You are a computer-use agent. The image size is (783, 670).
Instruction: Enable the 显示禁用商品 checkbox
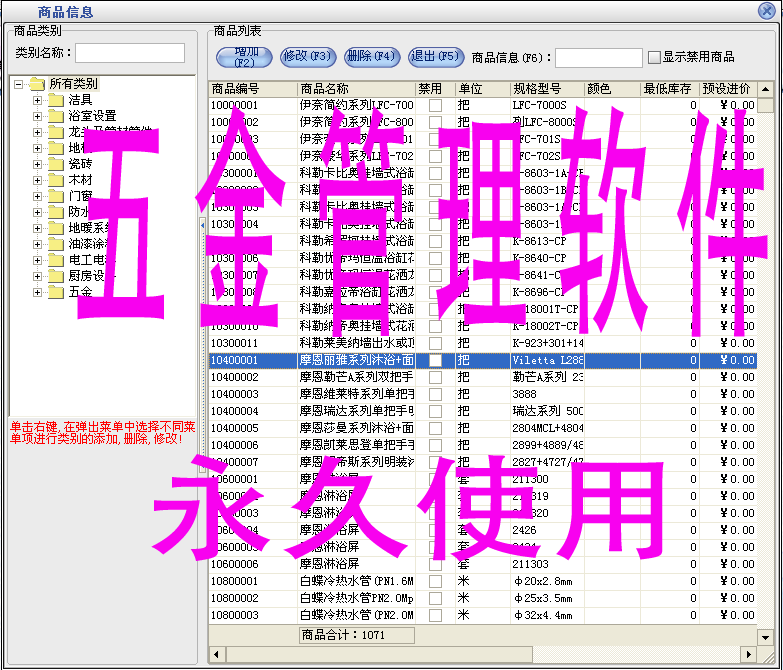[x=654, y=57]
